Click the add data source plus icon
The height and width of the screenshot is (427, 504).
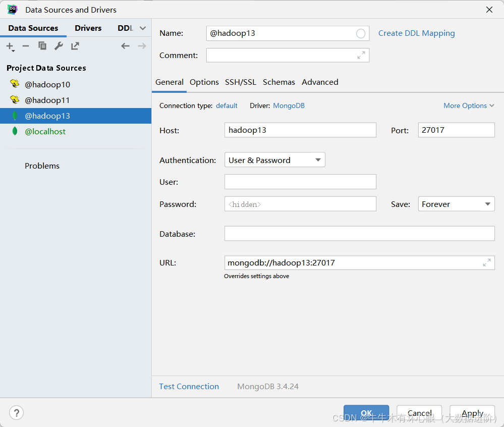pyautogui.click(x=10, y=46)
